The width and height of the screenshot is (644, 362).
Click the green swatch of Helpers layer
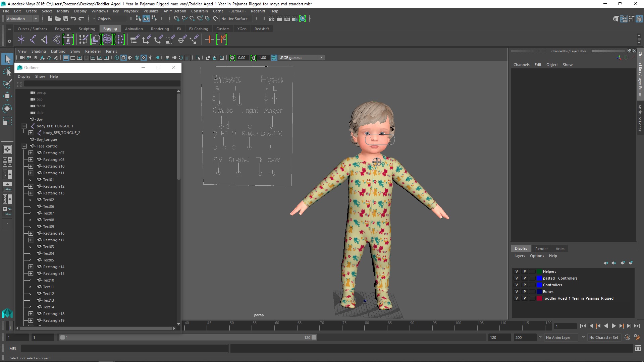click(539, 271)
